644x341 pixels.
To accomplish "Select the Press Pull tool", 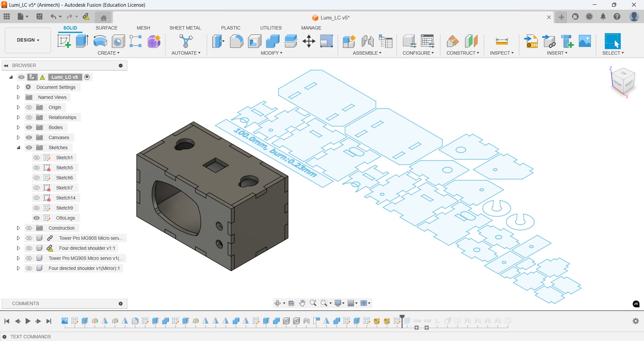I will [x=218, y=41].
